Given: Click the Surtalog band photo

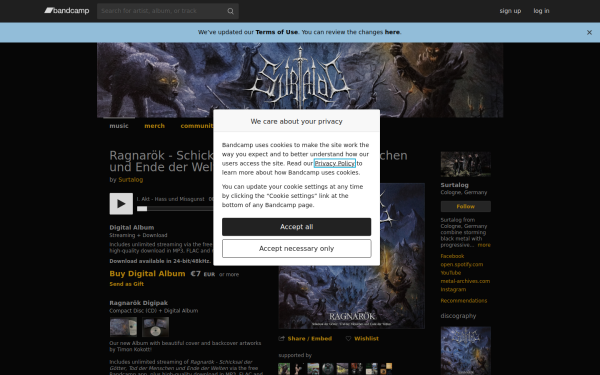Looking at the screenshot, I should (466, 164).
